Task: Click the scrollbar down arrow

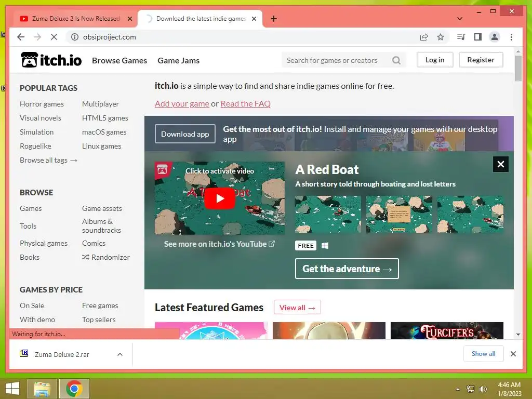Action: point(518,335)
